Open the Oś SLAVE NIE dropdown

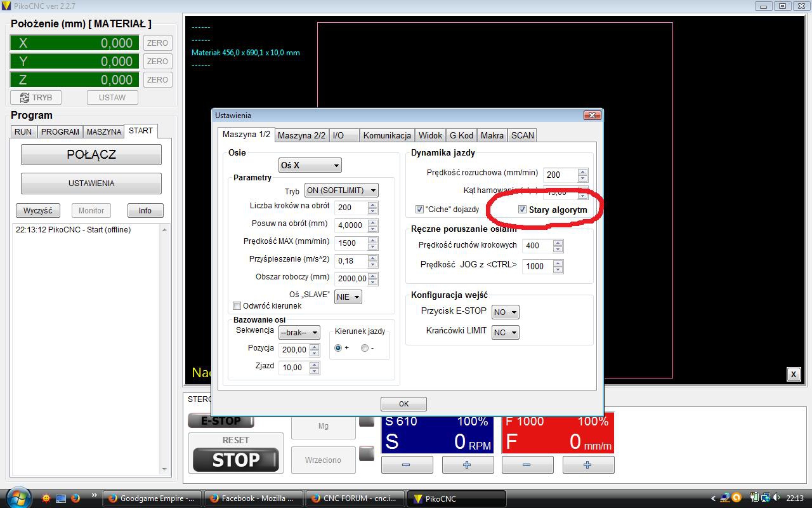348,297
